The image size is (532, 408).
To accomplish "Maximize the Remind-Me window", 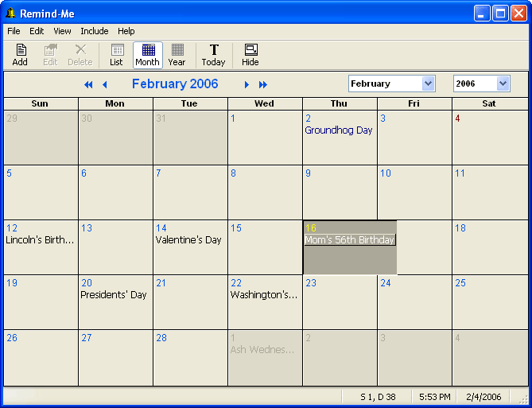I will (500, 14).
